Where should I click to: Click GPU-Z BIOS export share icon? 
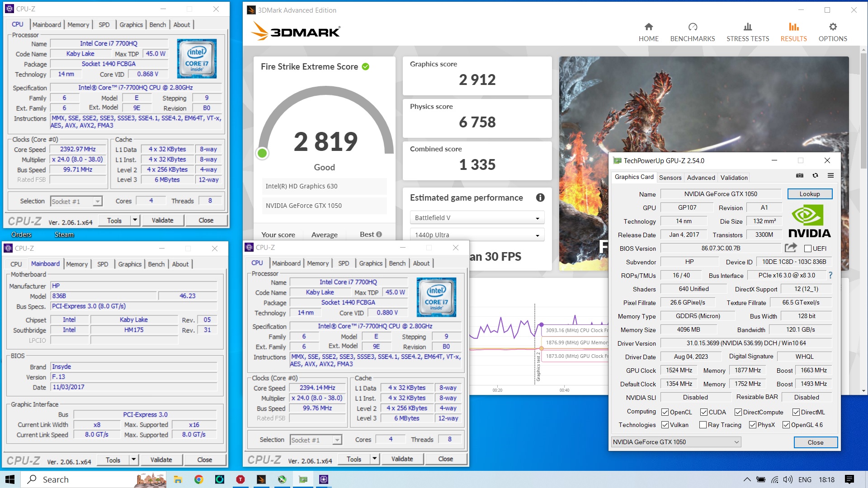pos(791,248)
